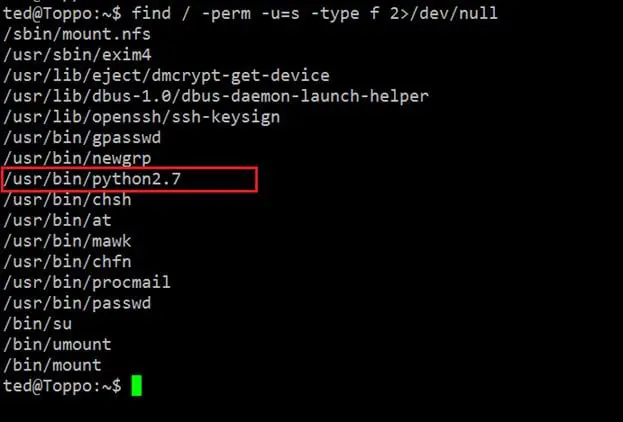
Task: Click the /bin/mount line at the list end
Action: (x=51, y=365)
